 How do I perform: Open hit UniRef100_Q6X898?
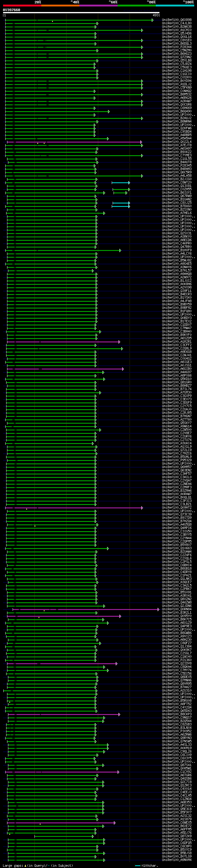click(x=177, y=20)
